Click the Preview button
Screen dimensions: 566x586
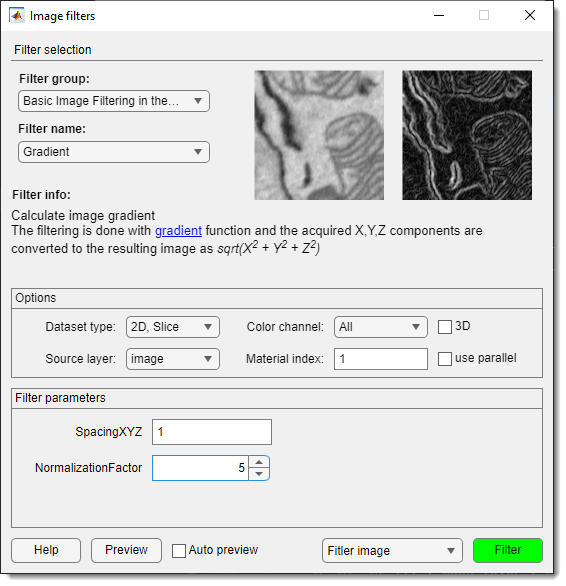point(126,550)
